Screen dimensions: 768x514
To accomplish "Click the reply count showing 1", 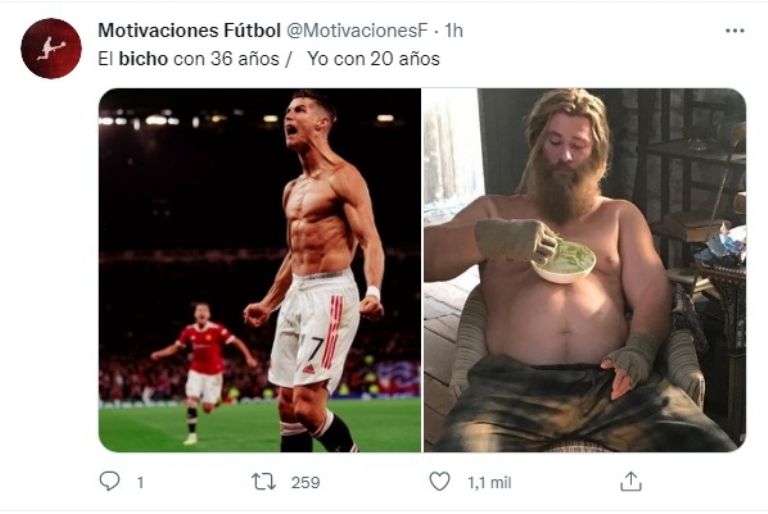I will tap(140, 482).
